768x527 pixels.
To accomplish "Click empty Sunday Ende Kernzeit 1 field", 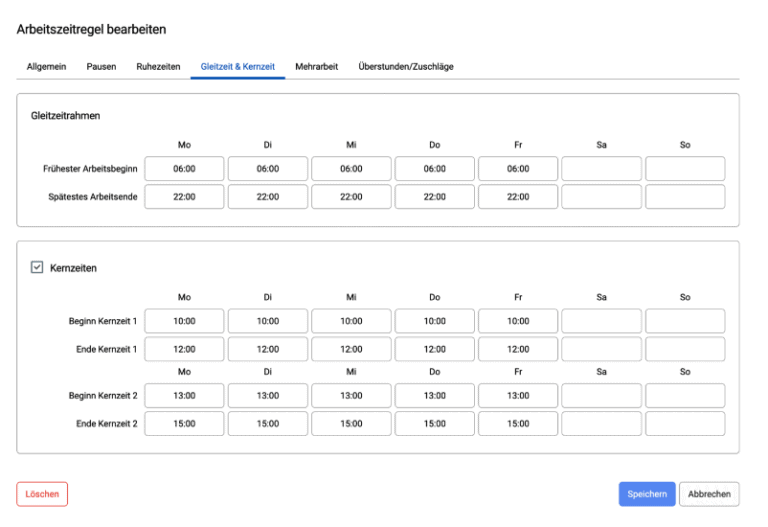I will pos(685,349).
